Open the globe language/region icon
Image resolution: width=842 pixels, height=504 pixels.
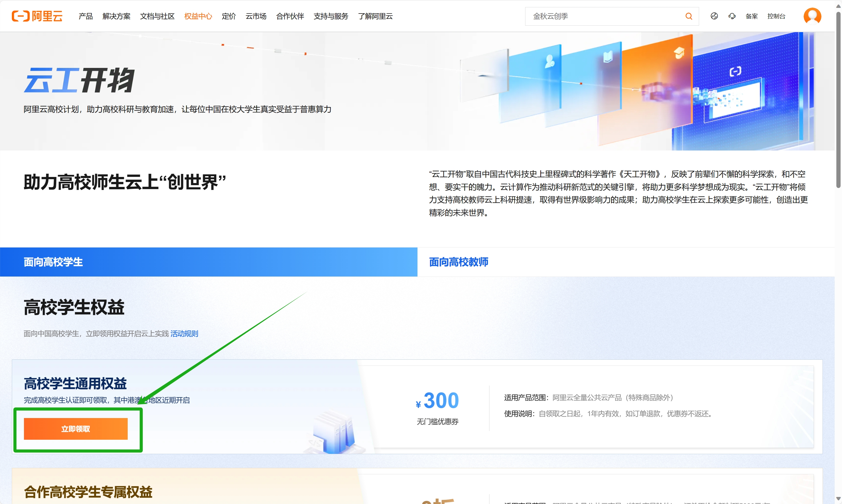[714, 16]
